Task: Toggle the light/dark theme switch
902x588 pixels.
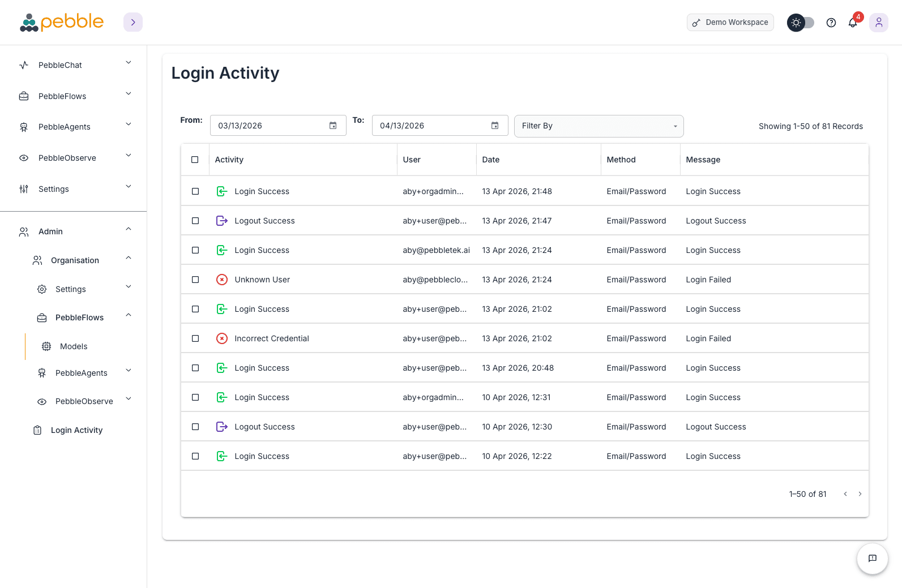Action: tap(801, 23)
